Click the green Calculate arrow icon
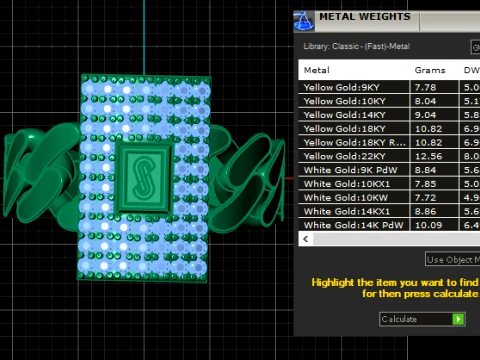 [458, 319]
